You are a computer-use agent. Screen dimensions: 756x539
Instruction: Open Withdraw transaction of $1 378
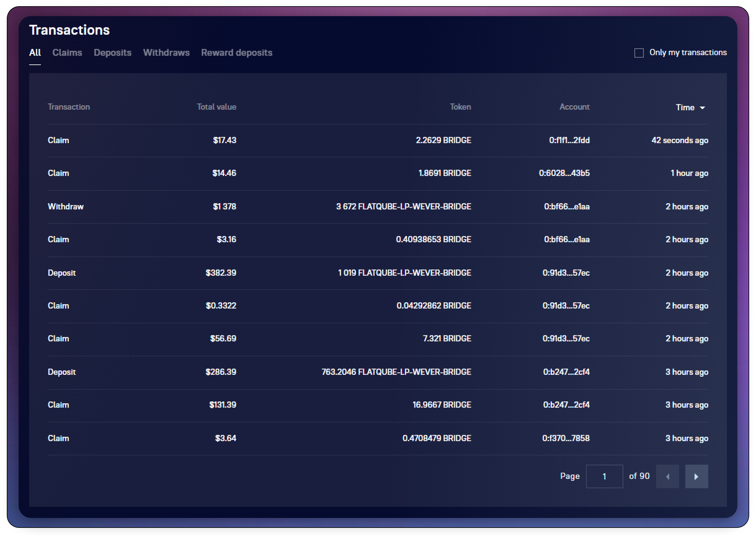click(x=66, y=206)
